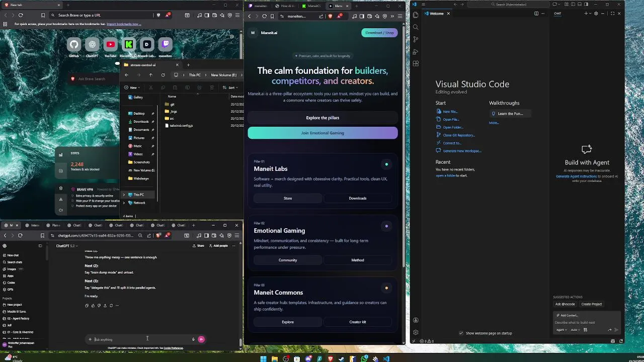This screenshot has height=362, width=644.
Task: Open Brave Shields icon in maneiten window
Action: 330,16
